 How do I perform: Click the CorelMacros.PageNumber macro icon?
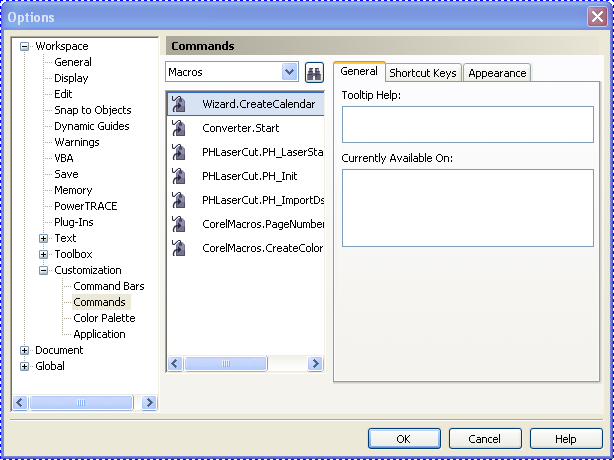[179, 224]
